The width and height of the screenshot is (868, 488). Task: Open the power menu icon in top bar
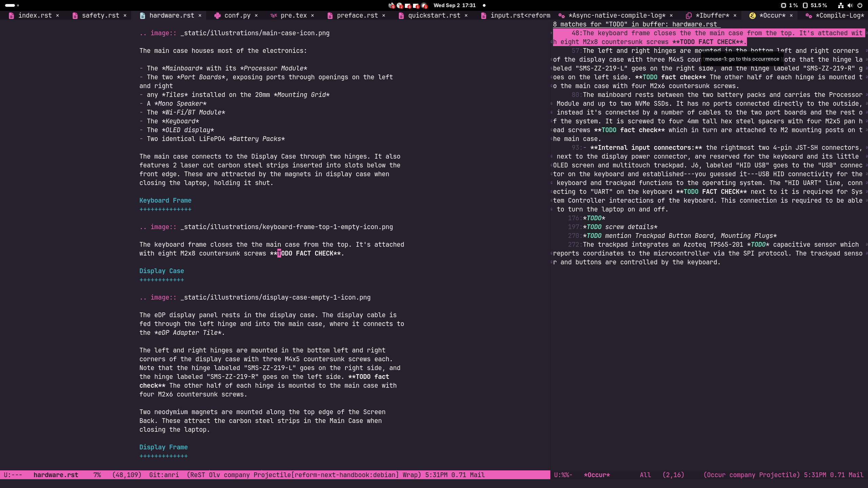(860, 5)
